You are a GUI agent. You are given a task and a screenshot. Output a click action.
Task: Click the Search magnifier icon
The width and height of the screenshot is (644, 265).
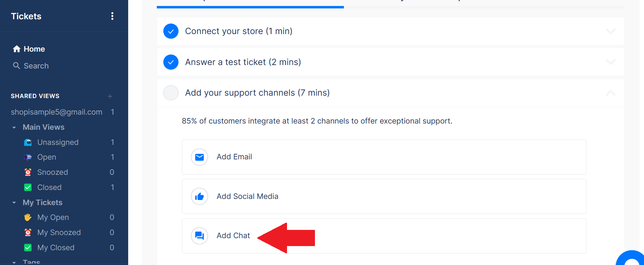[x=16, y=65]
